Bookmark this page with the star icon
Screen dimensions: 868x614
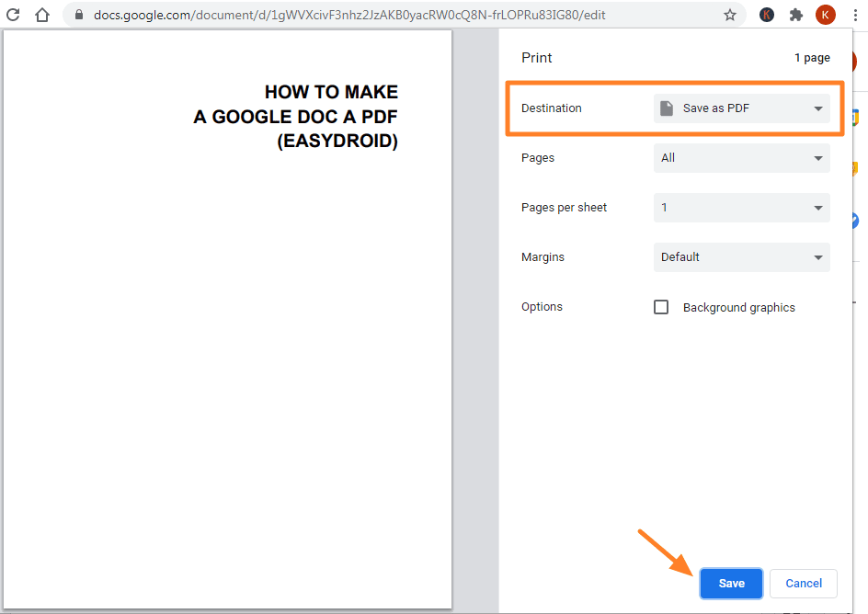(729, 15)
